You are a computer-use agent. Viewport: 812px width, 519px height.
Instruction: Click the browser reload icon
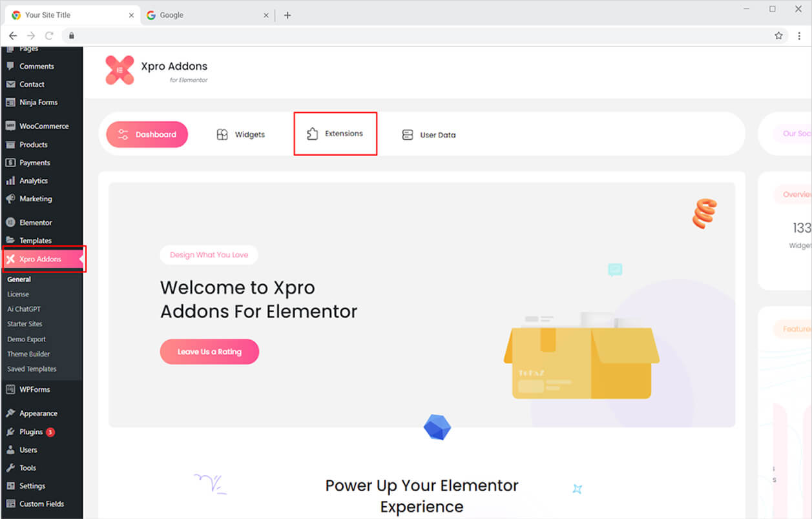pos(49,36)
